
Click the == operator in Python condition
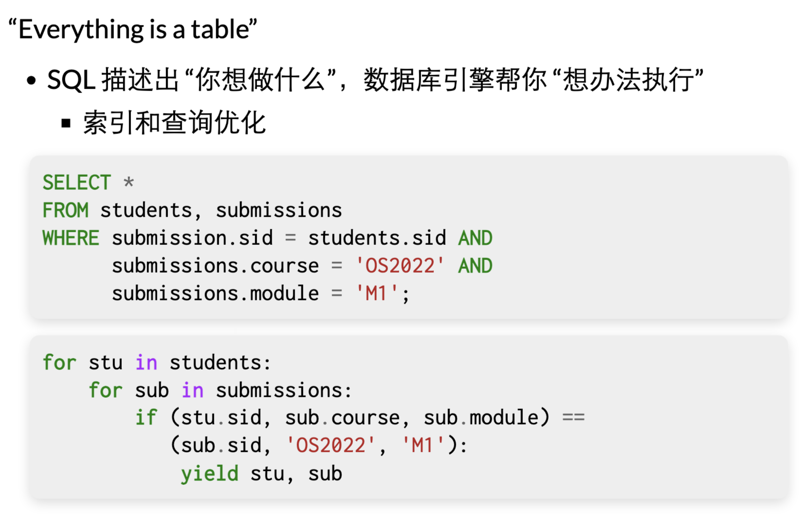coord(573,418)
